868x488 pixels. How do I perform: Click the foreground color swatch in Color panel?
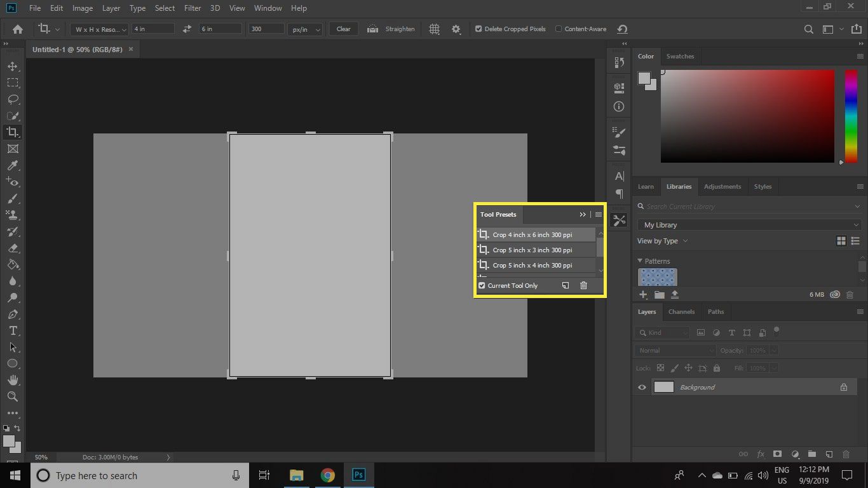644,78
